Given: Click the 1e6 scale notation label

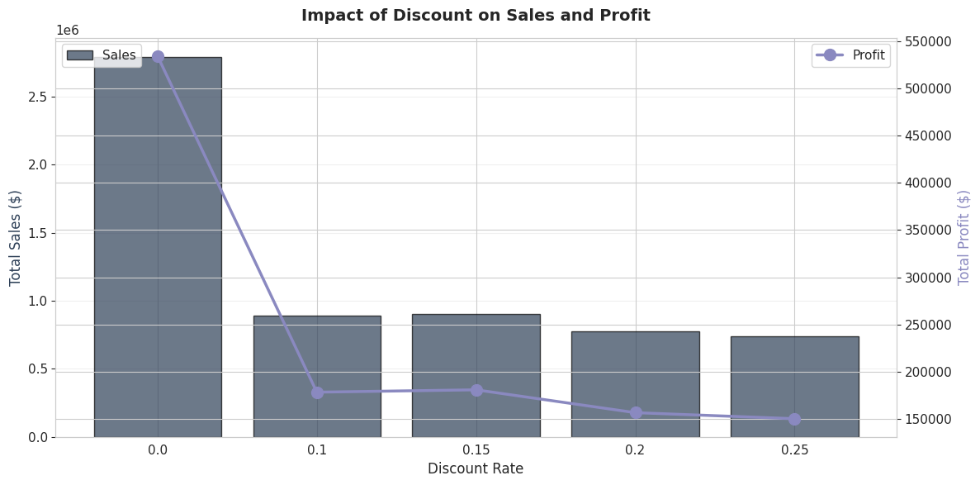Looking at the screenshot, I should click(x=69, y=30).
